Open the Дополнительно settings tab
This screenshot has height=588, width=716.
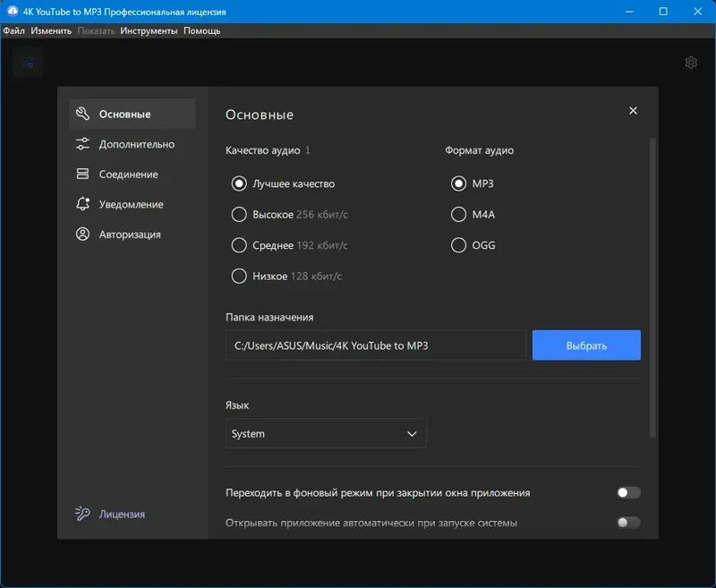pyautogui.click(x=132, y=144)
